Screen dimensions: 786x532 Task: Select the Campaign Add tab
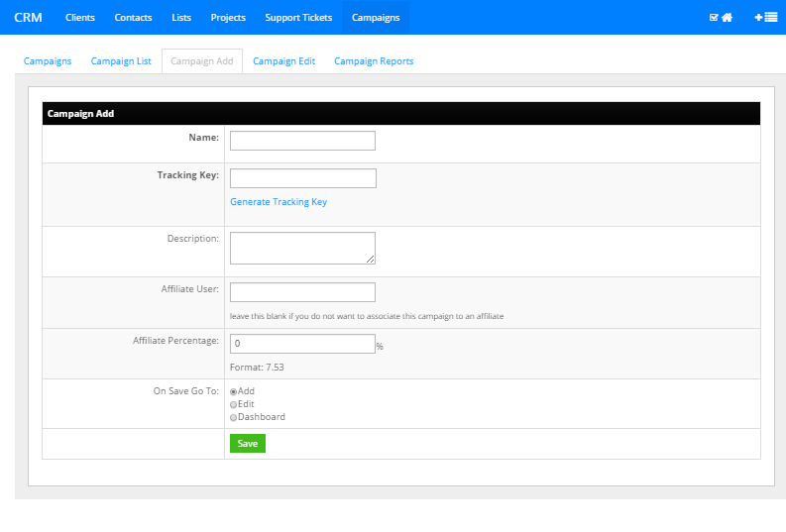click(x=202, y=61)
